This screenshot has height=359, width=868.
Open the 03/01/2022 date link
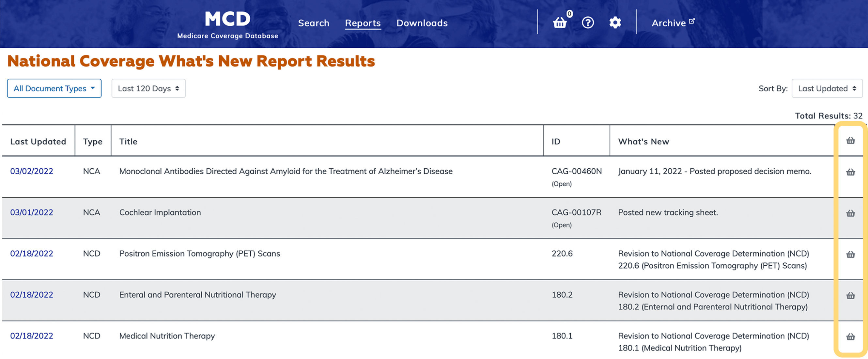click(x=32, y=212)
